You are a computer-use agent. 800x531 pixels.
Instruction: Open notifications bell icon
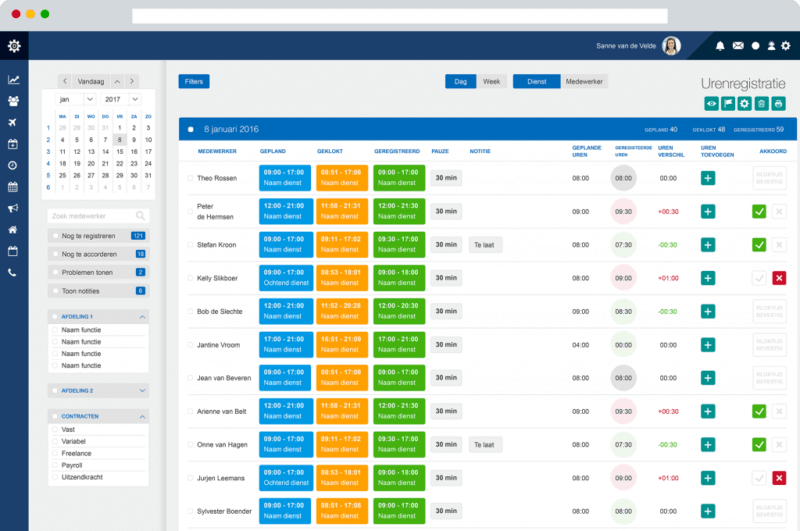pyautogui.click(x=720, y=46)
